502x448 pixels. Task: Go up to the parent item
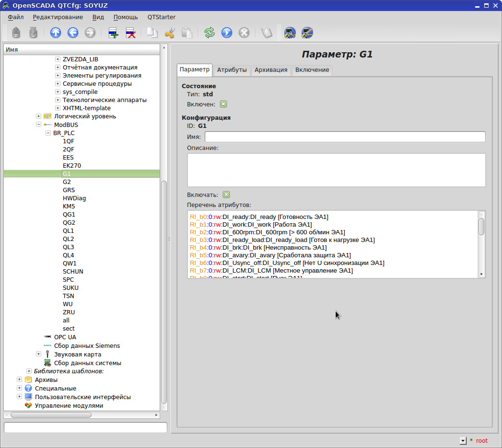point(56,33)
